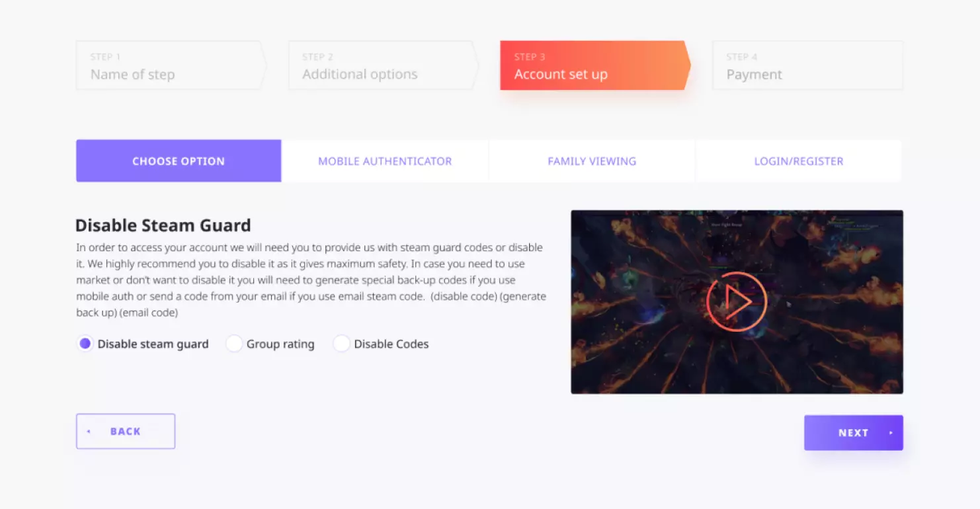The width and height of the screenshot is (980, 509).
Task: Jump to Step 1 Name of step
Action: pos(169,65)
